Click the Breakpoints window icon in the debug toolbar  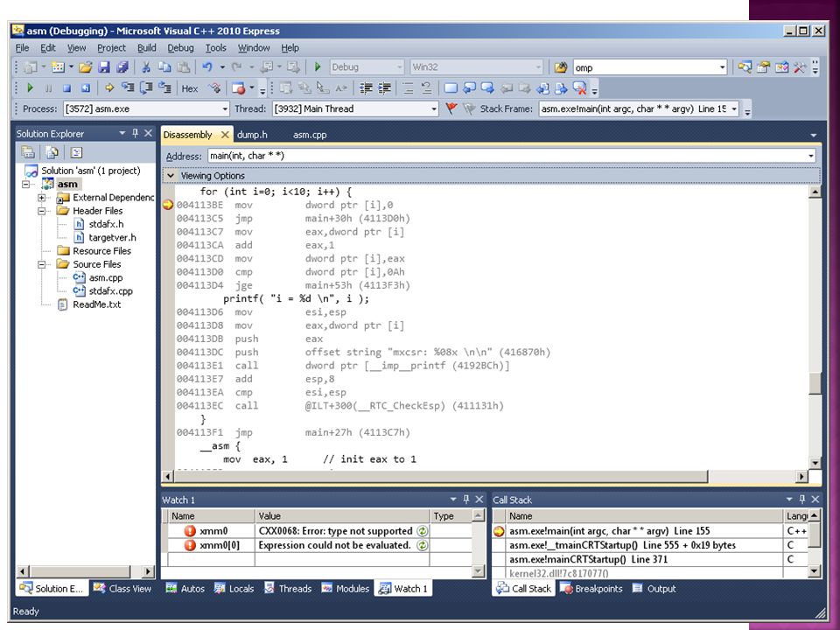[x=238, y=87]
